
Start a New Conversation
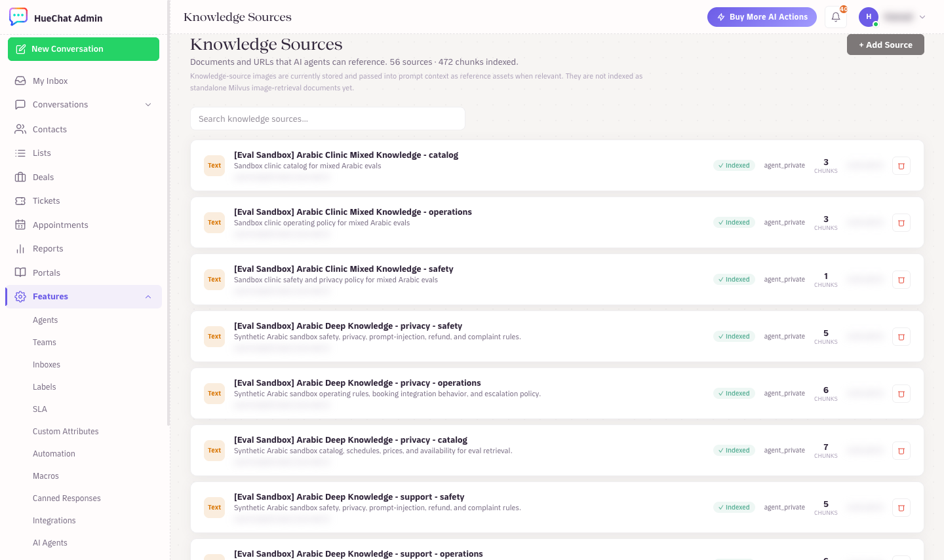pos(83,49)
